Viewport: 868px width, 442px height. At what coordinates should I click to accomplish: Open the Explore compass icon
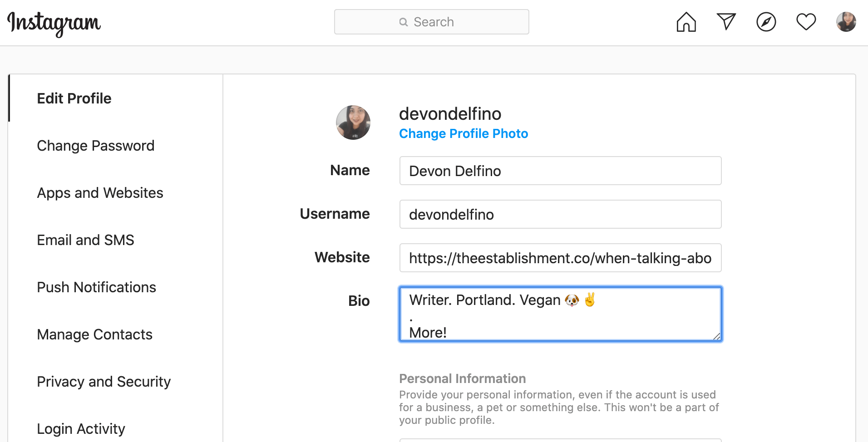pos(766,22)
